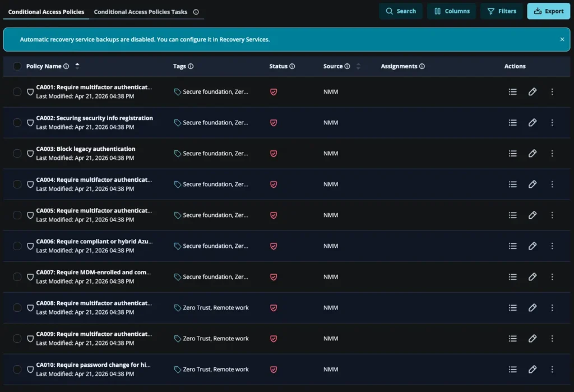Open details list for CA004 policy

(x=512, y=185)
